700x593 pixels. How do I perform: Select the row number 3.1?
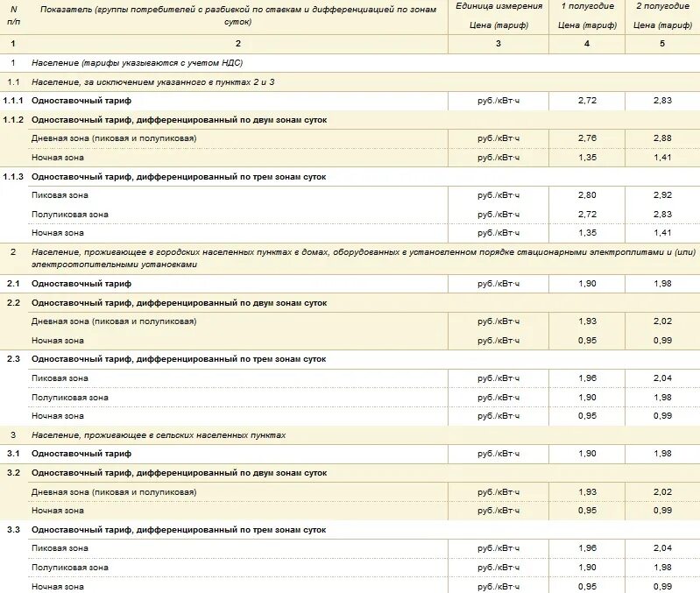pyautogui.click(x=13, y=454)
